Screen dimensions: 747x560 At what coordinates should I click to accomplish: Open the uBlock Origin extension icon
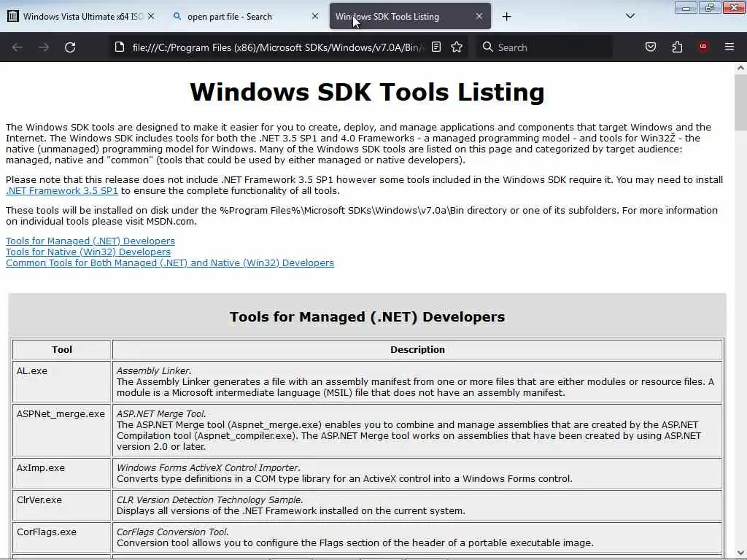[703, 47]
